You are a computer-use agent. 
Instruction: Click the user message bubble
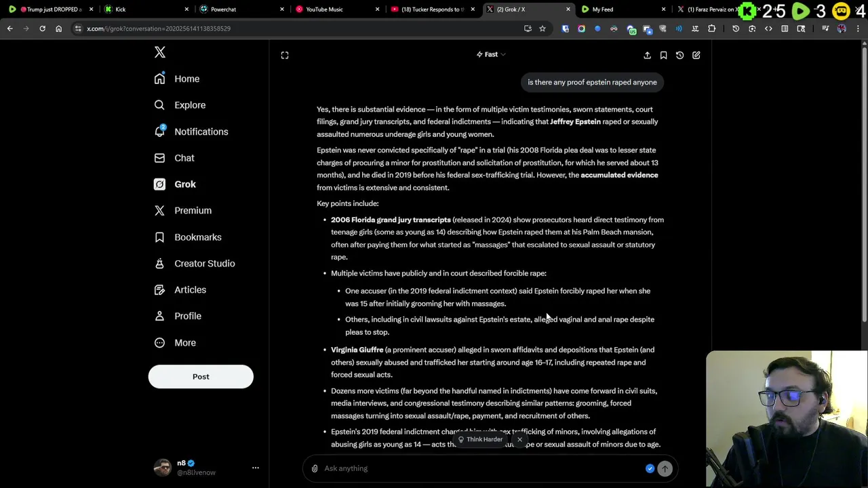coord(592,83)
